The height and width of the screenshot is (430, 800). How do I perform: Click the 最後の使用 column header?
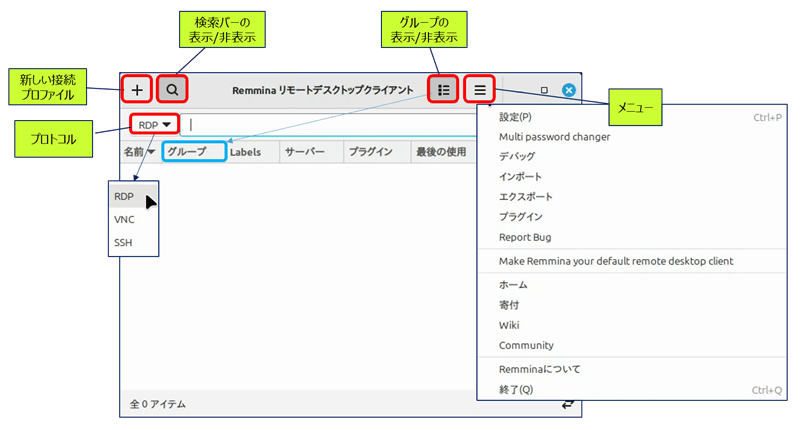pos(443,152)
